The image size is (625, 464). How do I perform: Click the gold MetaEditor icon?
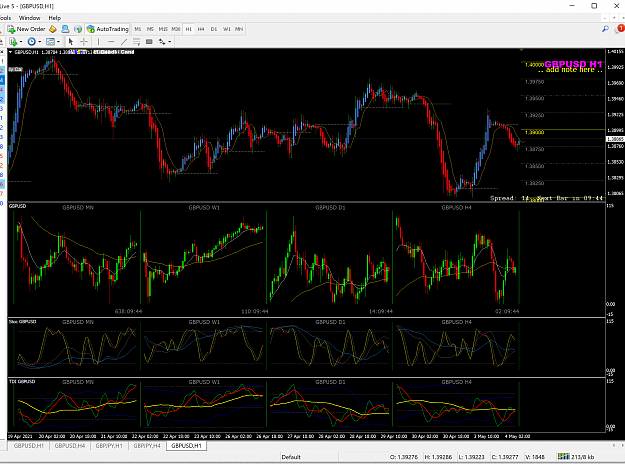(53, 29)
